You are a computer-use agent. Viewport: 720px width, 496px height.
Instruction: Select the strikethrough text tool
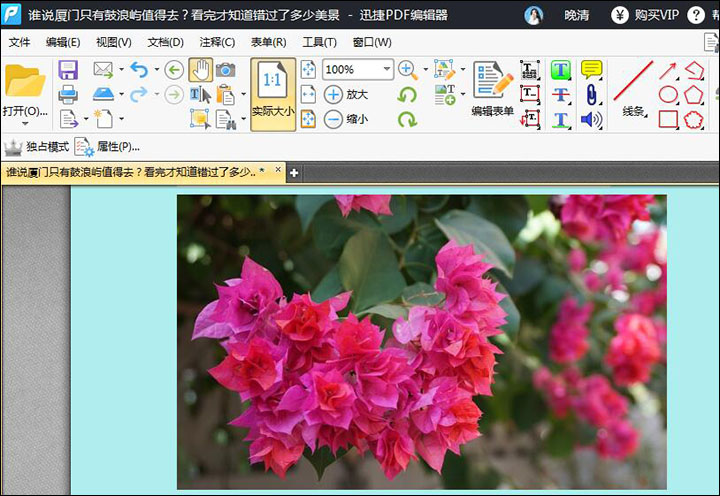pos(561,95)
